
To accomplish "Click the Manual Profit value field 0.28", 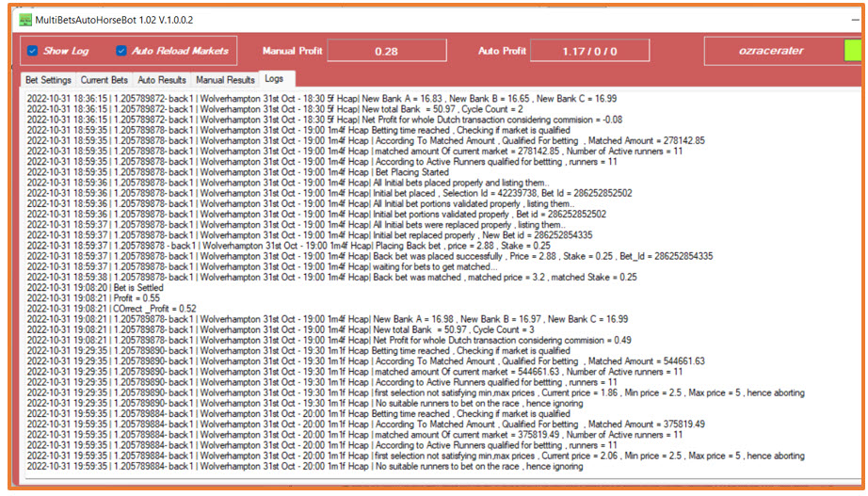I will [386, 51].
